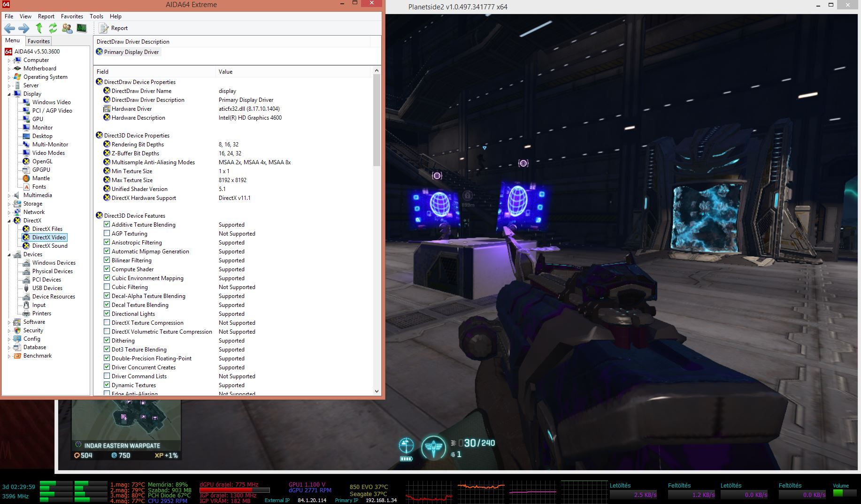The height and width of the screenshot is (504, 861).
Task: Toggle the AGP Texturing checkbox
Action: pos(107,233)
